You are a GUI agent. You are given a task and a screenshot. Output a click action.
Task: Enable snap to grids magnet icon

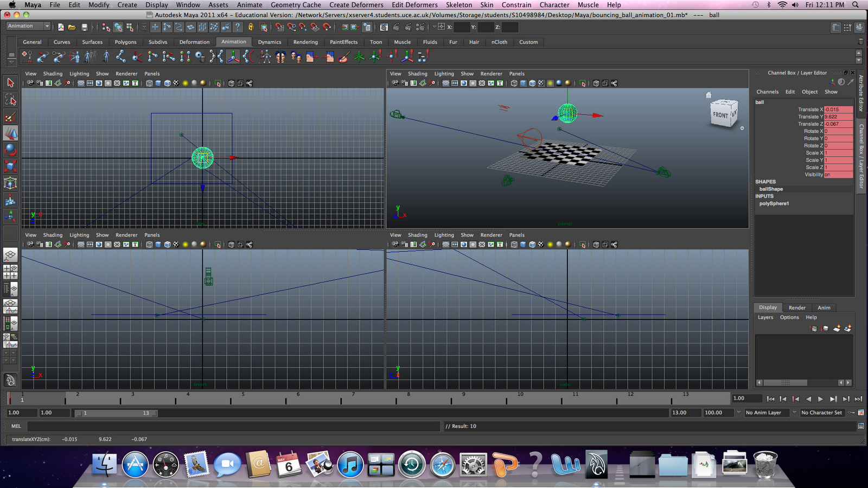click(x=279, y=27)
